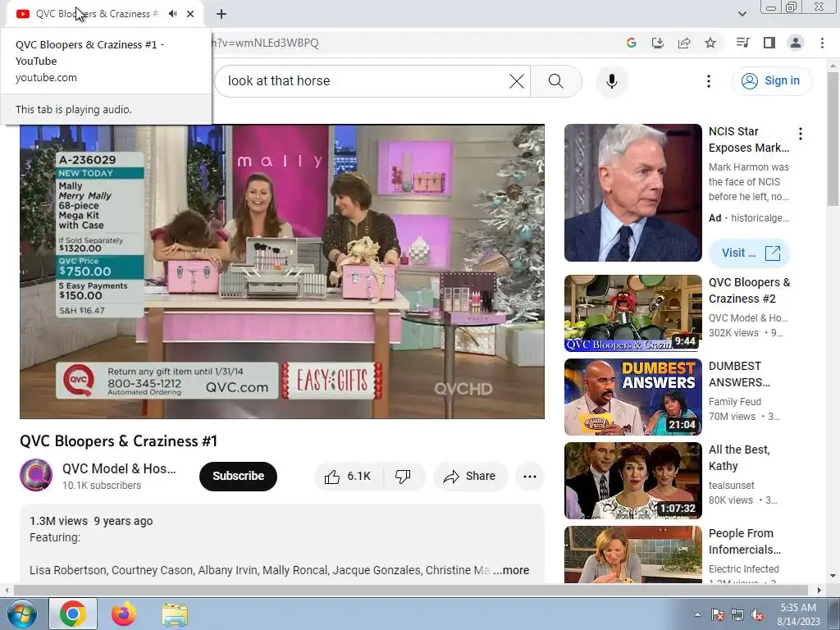The width and height of the screenshot is (840, 630).
Task: Open the Chrome profile icon
Action: pos(796,43)
